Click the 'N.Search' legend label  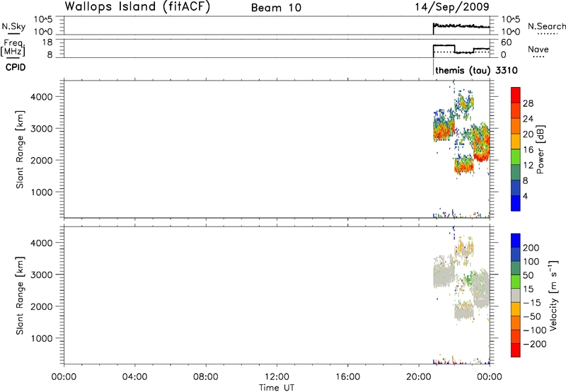pos(546,26)
